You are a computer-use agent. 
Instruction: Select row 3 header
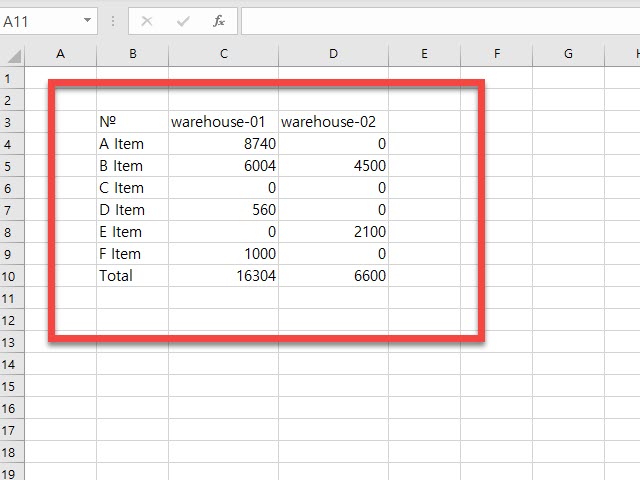coord(12,122)
